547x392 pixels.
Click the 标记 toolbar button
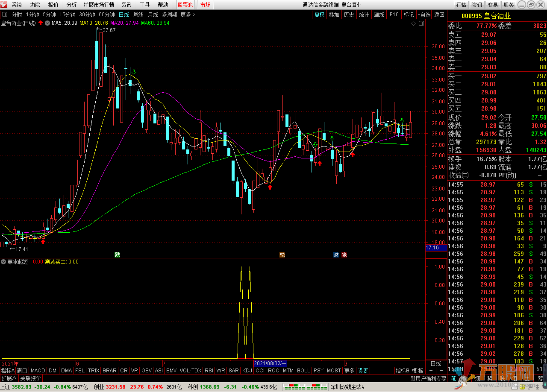pos(409,15)
